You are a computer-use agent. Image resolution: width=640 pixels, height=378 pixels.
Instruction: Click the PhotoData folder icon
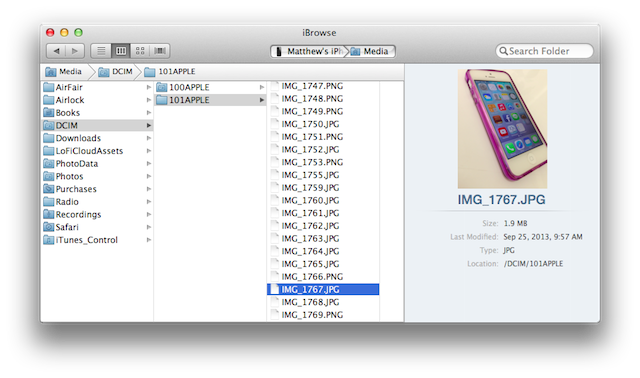click(49, 164)
